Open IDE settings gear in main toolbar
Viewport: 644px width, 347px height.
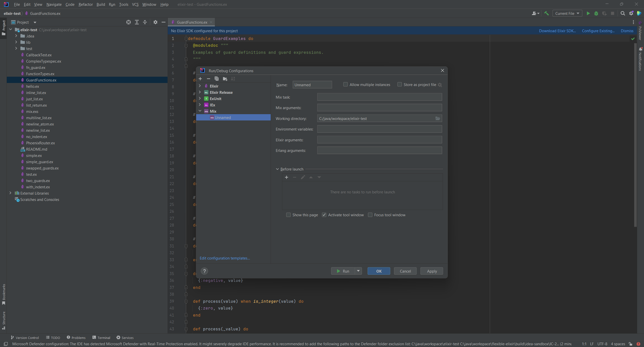631,13
